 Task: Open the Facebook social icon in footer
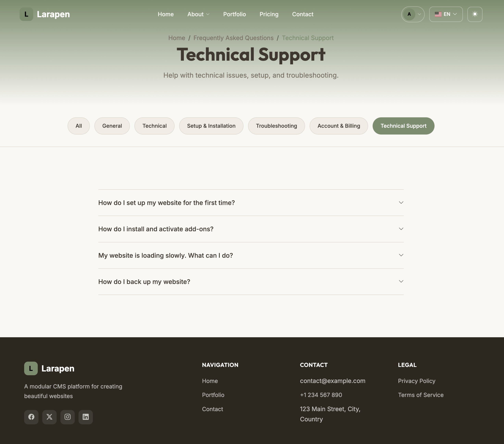(x=31, y=417)
